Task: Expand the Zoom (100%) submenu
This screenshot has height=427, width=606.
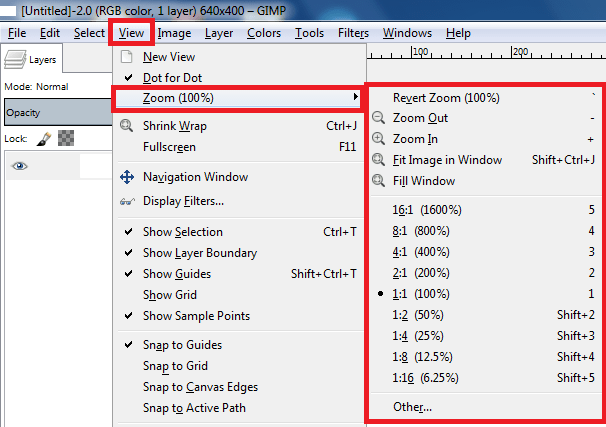Action: [237, 98]
